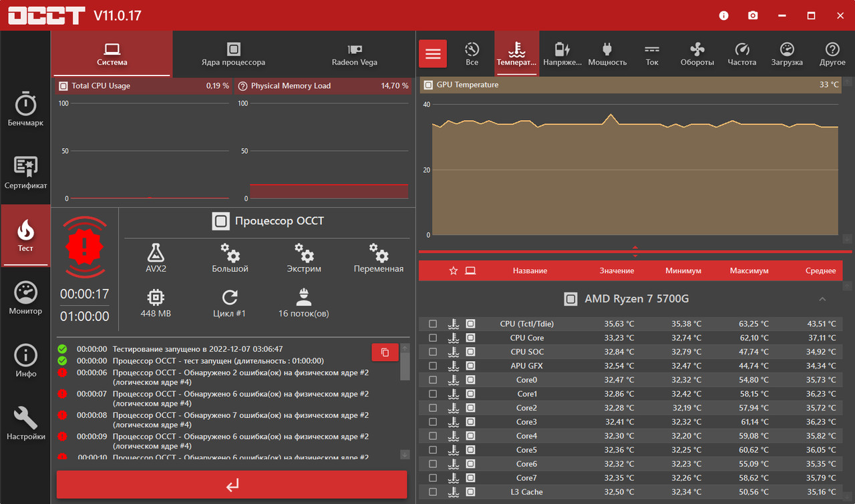Take a screenshot with the camera icon
The height and width of the screenshot is (504, 855).
click(x=753, y=15)
